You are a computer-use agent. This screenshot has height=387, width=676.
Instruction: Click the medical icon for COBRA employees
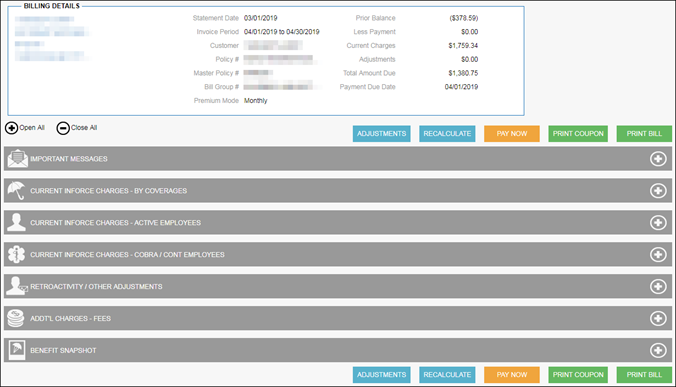pyautogui.click(x=16, y=254)
